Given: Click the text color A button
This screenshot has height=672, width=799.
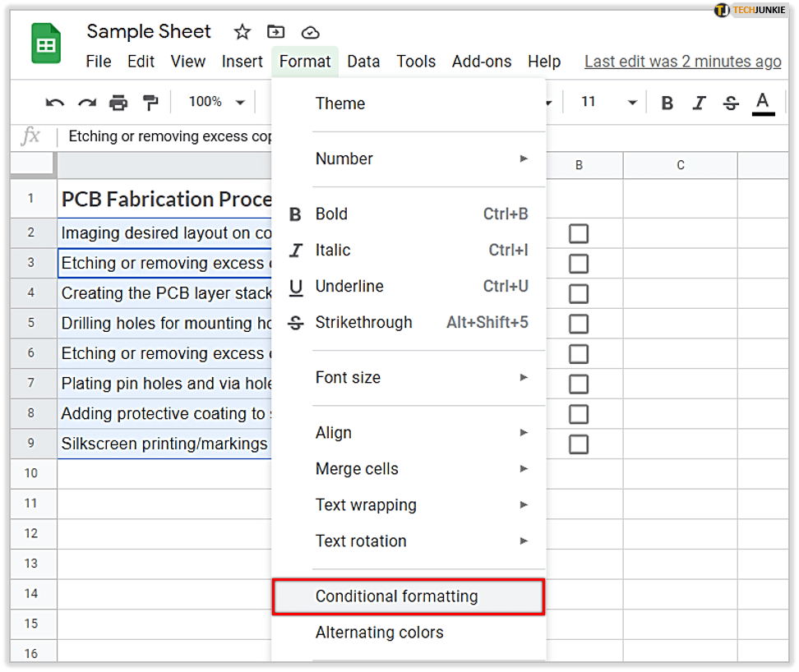Looking at the screenshot, I should click(x=763, y=103).
